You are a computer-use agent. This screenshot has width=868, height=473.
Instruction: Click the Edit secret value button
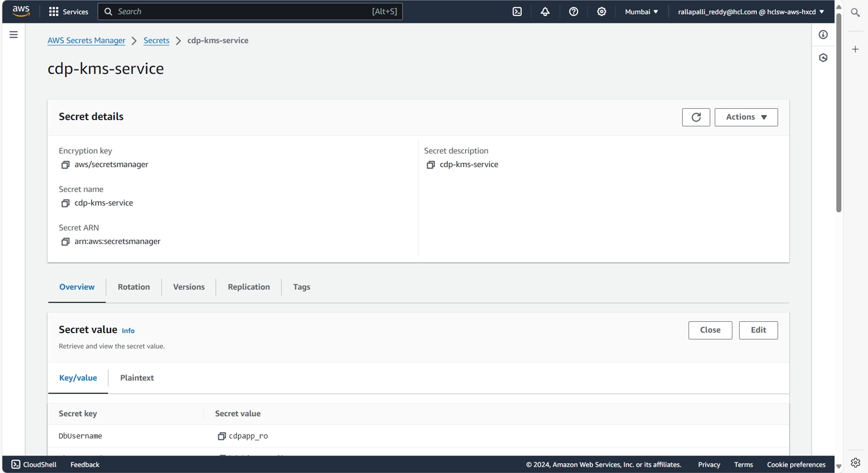[758, 330]
